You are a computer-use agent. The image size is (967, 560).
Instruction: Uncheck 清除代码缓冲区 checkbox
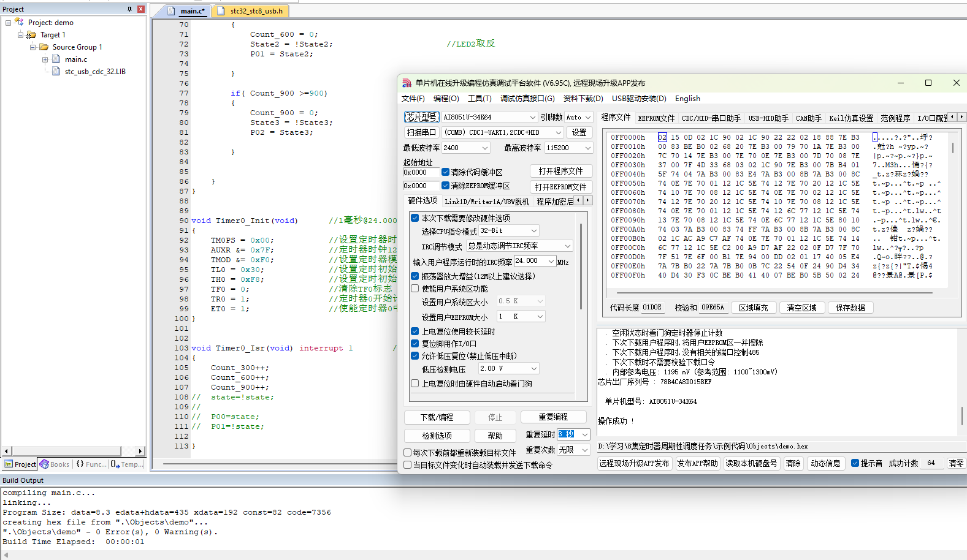pos(445,172)
